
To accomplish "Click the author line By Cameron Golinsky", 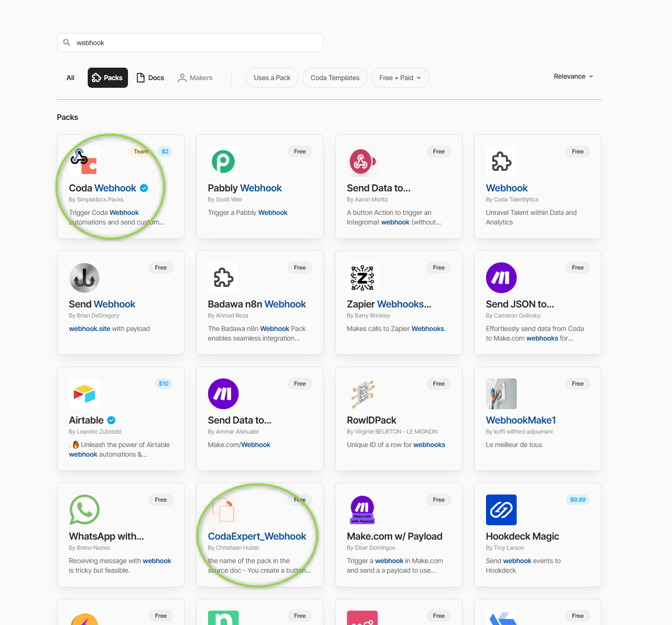I will (x=513, y=316).
